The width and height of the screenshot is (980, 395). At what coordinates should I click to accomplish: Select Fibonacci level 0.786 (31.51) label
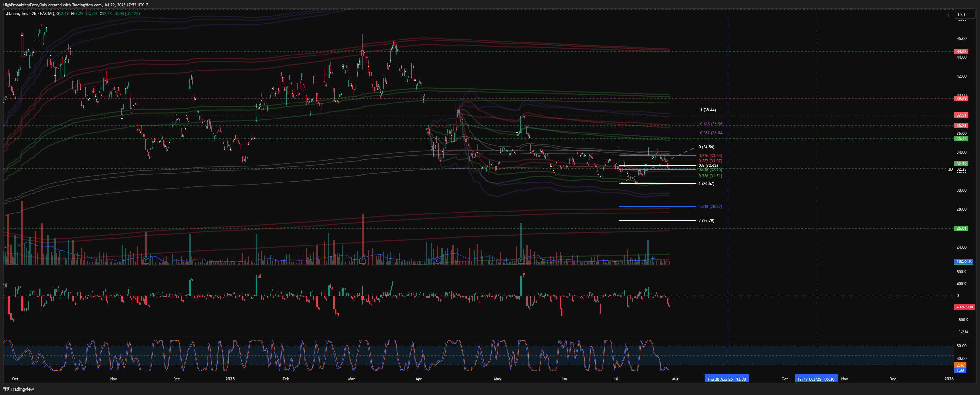[710, 176]
